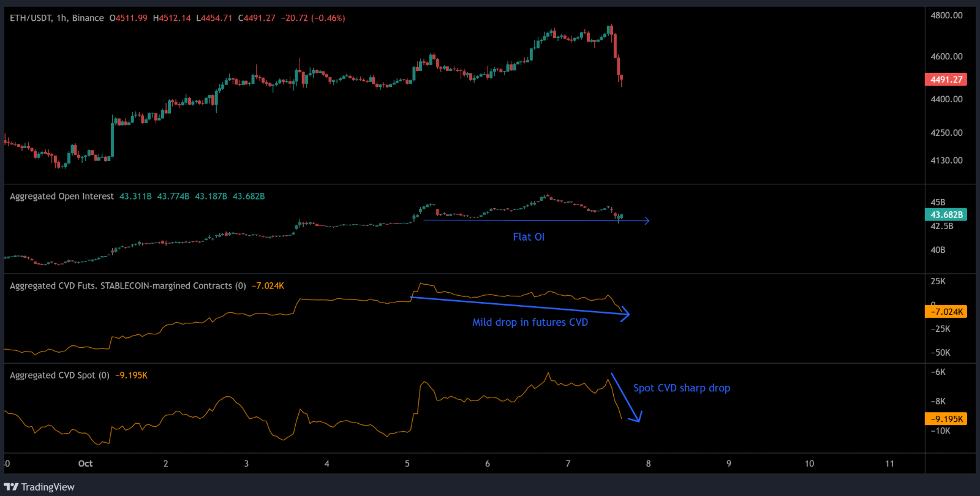This screenshot has height=496, width=980.
Task: Click date 7 on the time axis
Action: point(568,464)
